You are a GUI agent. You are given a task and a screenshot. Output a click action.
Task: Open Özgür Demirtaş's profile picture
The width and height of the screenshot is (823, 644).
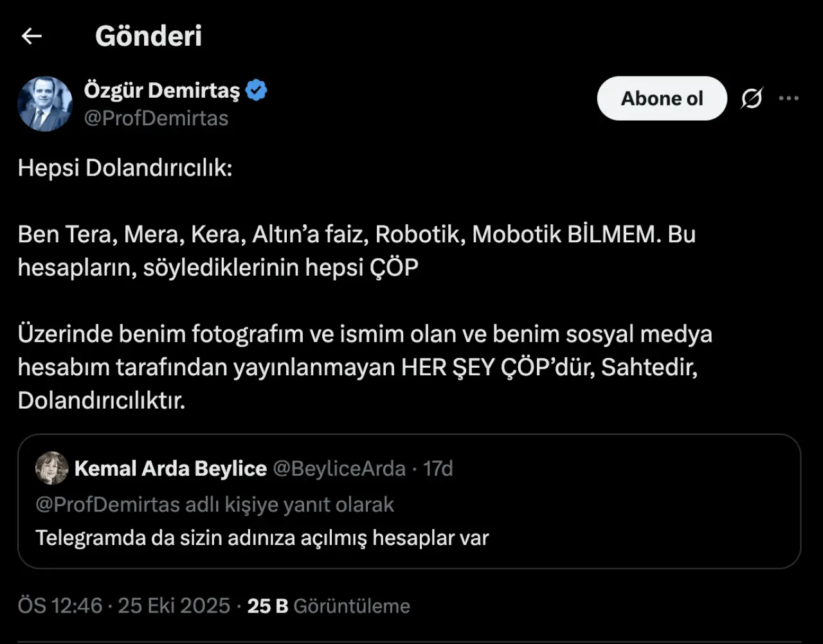[45, 103]
